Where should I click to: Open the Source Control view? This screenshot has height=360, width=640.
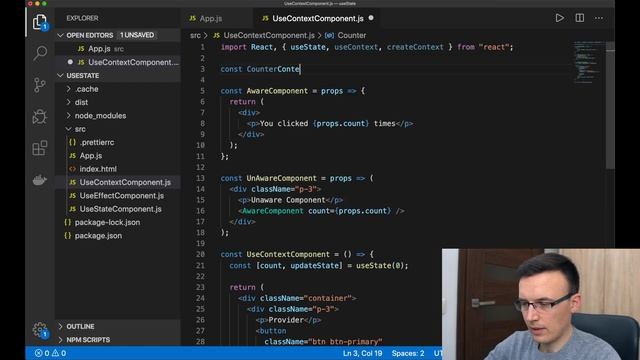[x=40, y=85]
